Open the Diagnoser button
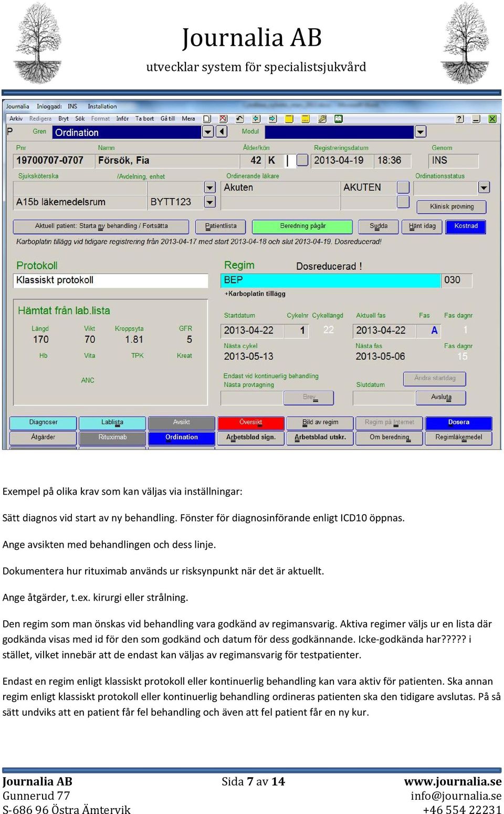Screen dimensions: 504x814 tap(43, 423)
